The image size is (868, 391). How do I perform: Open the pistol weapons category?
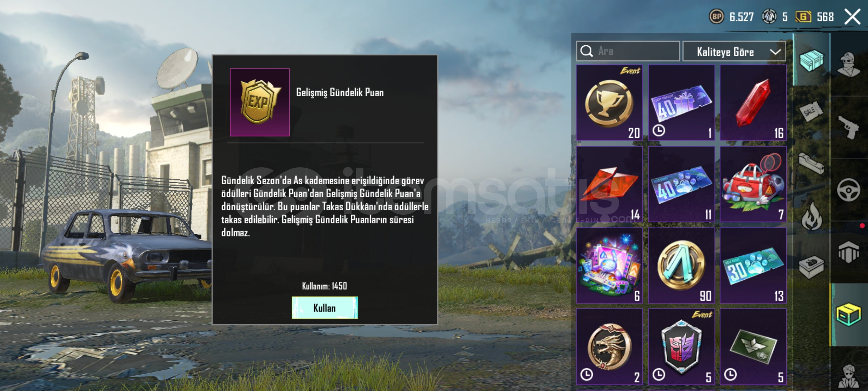pyautogui.click(x=848, y=127)
